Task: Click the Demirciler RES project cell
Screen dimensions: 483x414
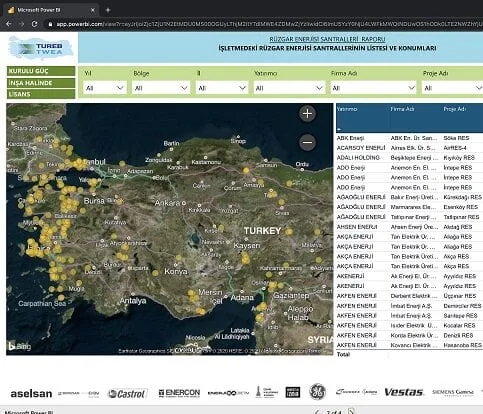Action: [x=462, y=306]
